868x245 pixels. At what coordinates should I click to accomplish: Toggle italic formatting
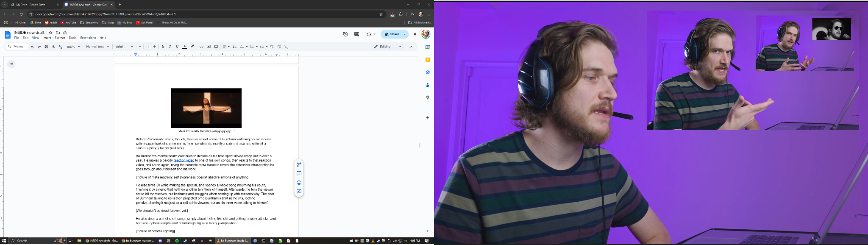170,47
